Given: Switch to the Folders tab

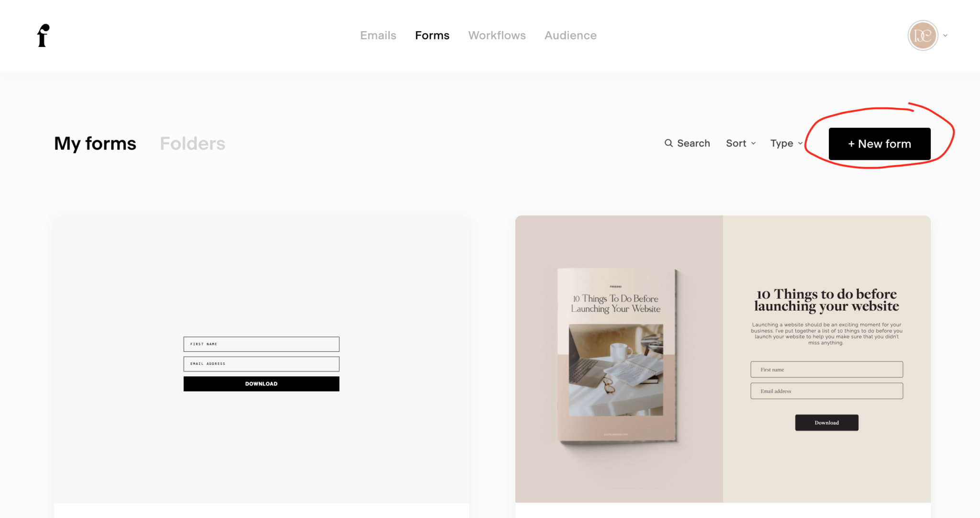Looking at the screenshot, I should coord(192,143).
